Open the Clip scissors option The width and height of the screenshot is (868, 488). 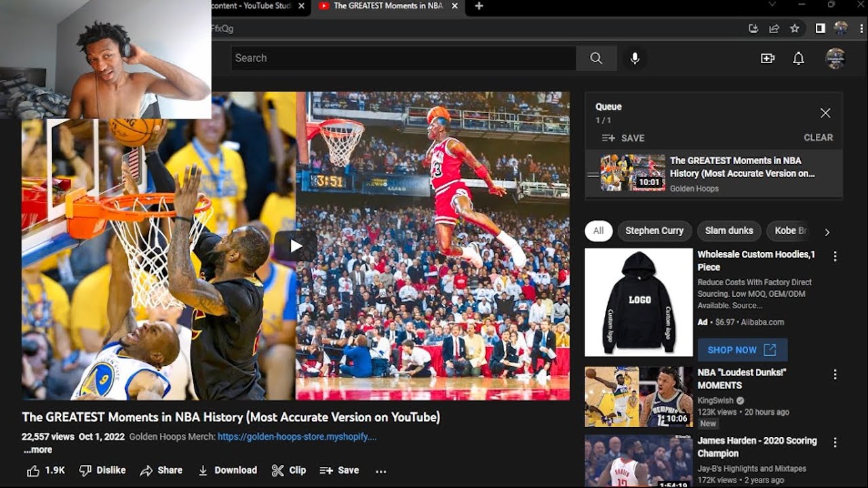(x=288, y=470)
